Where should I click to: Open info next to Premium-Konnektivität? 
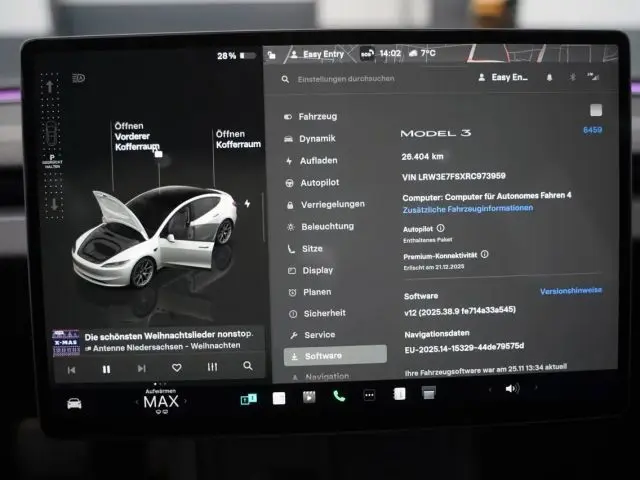point(485,254)
